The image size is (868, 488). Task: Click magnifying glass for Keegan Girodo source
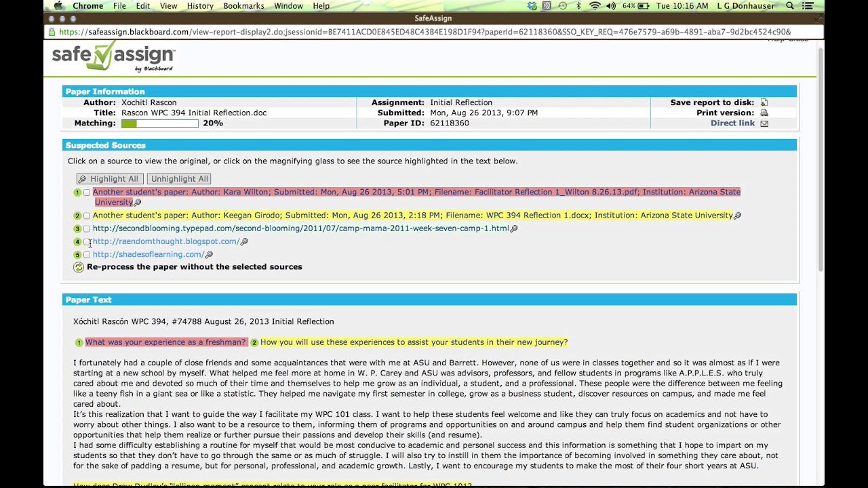point(738,216)
